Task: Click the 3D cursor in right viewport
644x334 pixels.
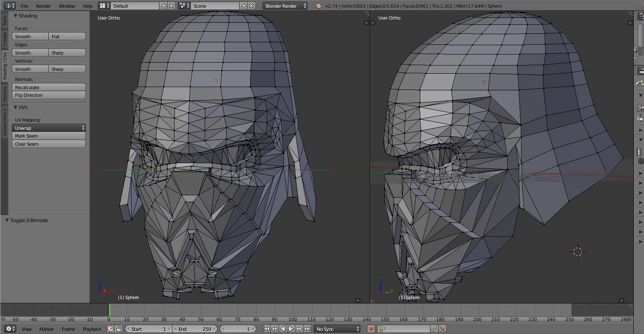Action: point(578,252)
